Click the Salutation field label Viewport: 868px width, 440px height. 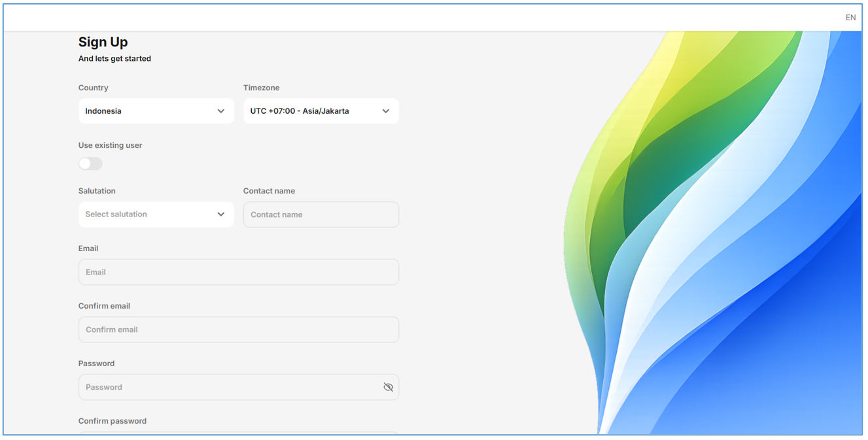[x=97, y=191]
